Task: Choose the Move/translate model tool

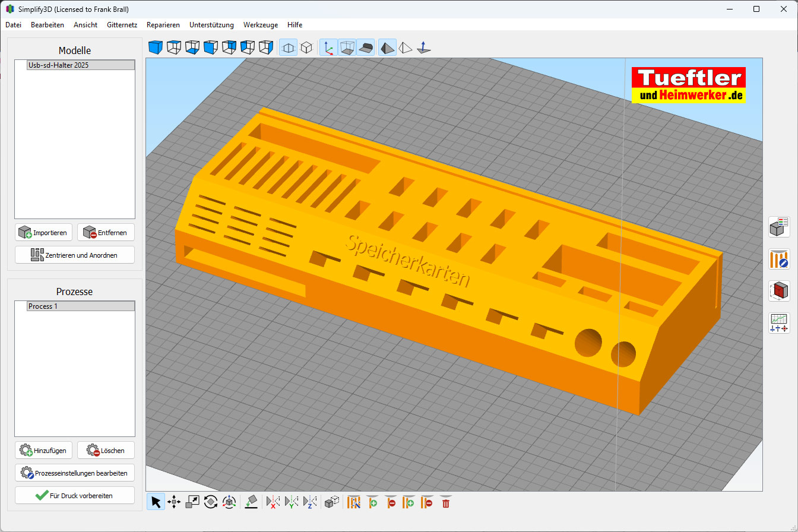Action: tap(174, 502)
